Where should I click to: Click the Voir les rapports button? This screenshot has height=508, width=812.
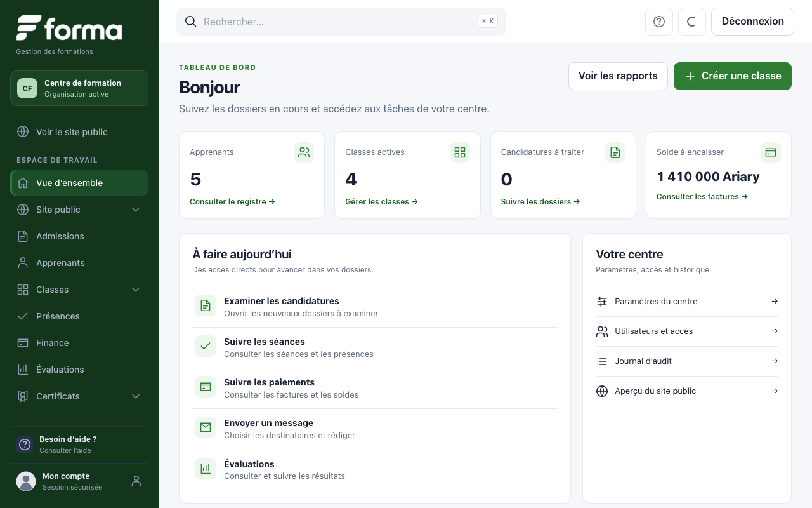pyautogui.click(x=618, y=76)
